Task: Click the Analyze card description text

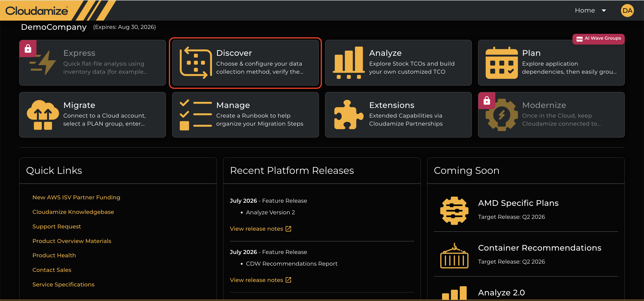Action: [x=412, y=68]
